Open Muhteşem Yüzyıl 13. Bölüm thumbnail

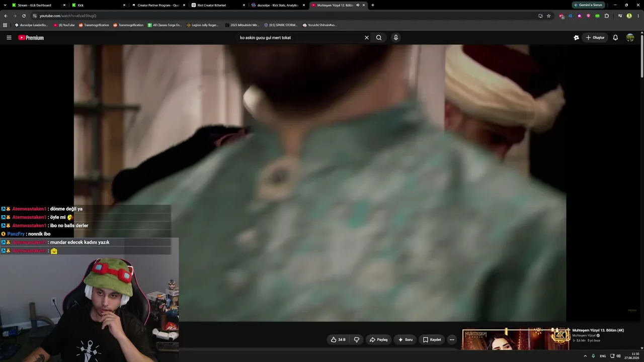point(516,339)
